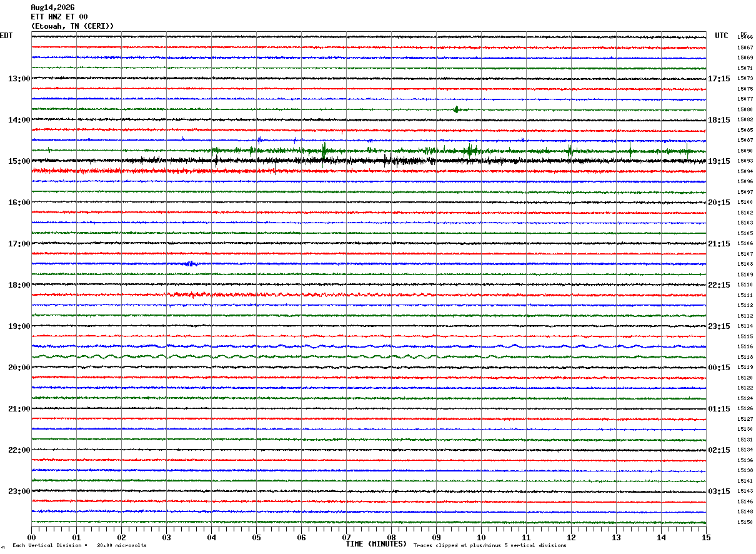
Task: Click the DC value 15093
Action: (745, 161)
